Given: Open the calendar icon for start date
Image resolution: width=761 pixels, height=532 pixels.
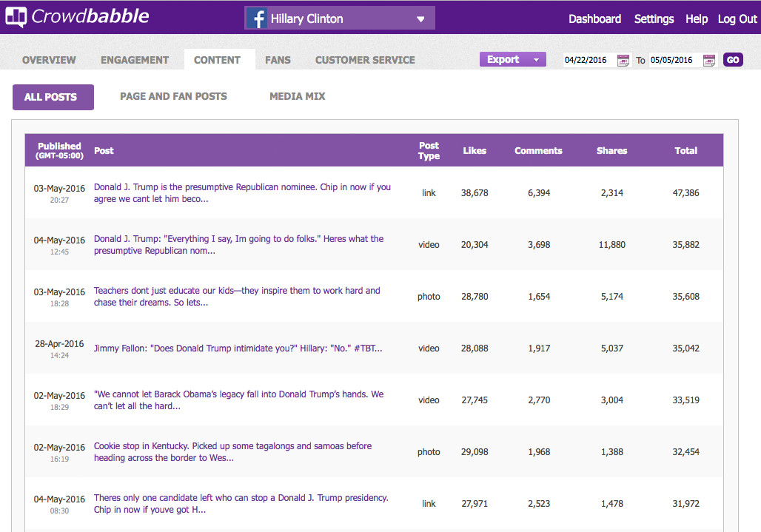Looking at the screenshot, I should click(623, 60).
